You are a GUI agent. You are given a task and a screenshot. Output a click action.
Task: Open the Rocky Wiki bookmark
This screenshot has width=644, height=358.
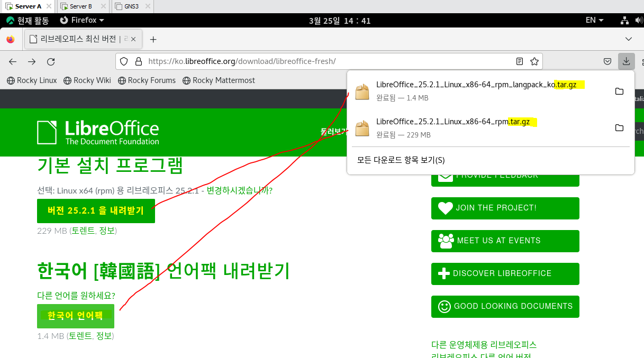pos(87,80)
